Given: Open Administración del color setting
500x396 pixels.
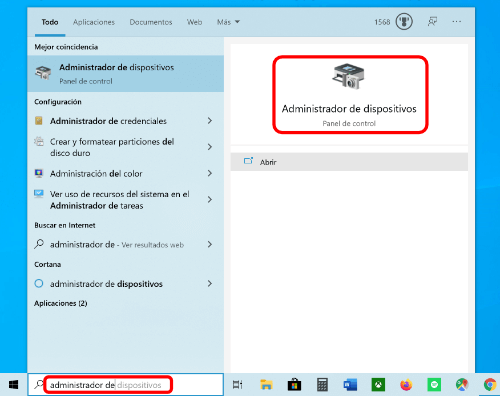Looking at the screenshot, I should coord(126,173).
